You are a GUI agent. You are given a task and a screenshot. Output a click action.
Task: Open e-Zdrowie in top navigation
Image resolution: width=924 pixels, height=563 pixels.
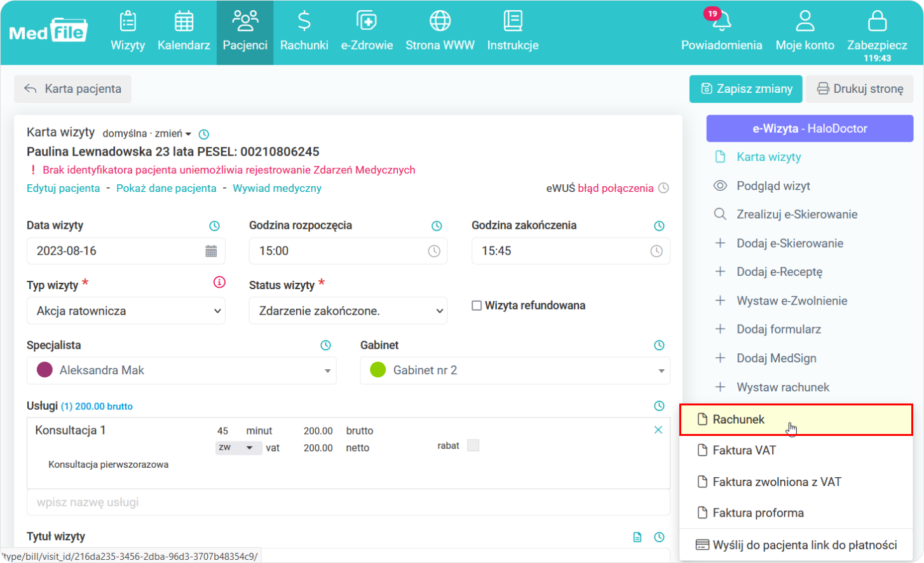pyautogui.click(x=367, y=32)
